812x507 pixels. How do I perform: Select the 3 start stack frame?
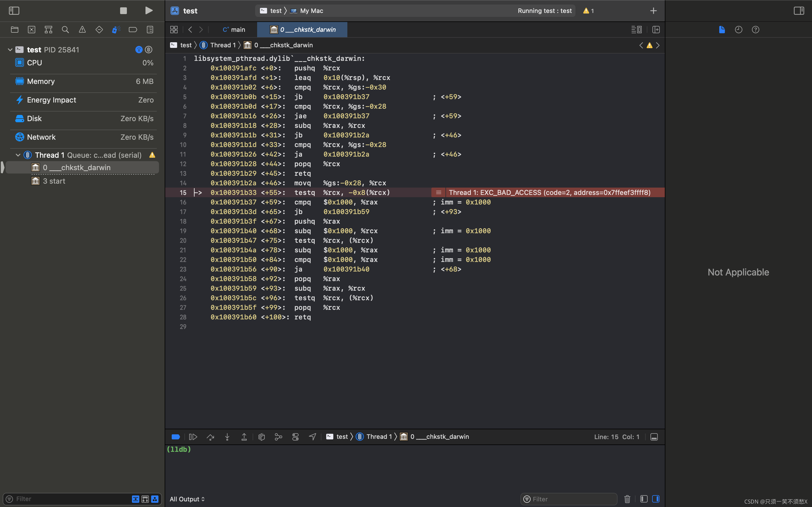[54, 181]
